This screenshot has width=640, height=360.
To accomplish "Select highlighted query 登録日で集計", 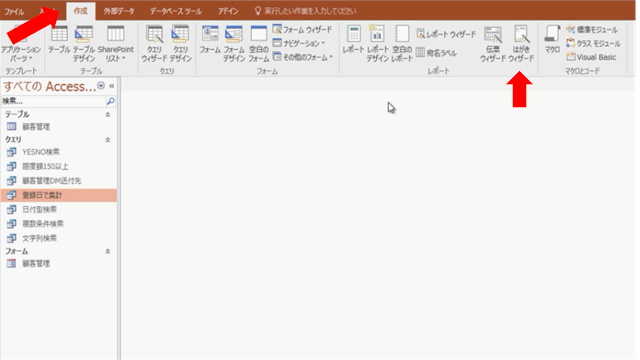I will [58, 195].
